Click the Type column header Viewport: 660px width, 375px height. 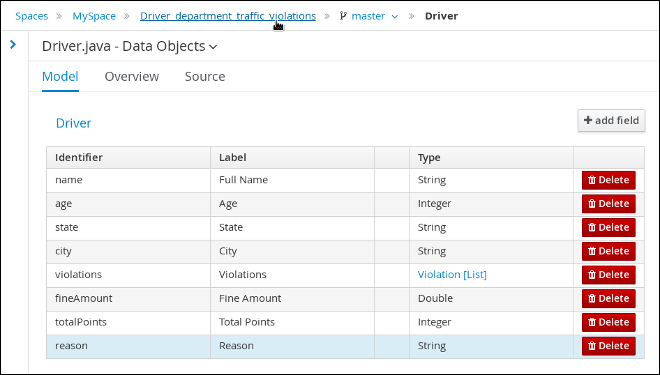click(x=491, y=158)
